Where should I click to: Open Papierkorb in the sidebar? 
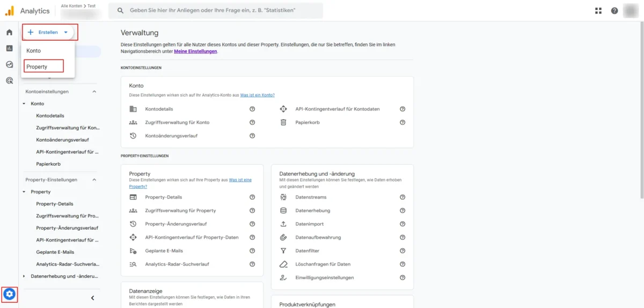(x=48, y=164)
